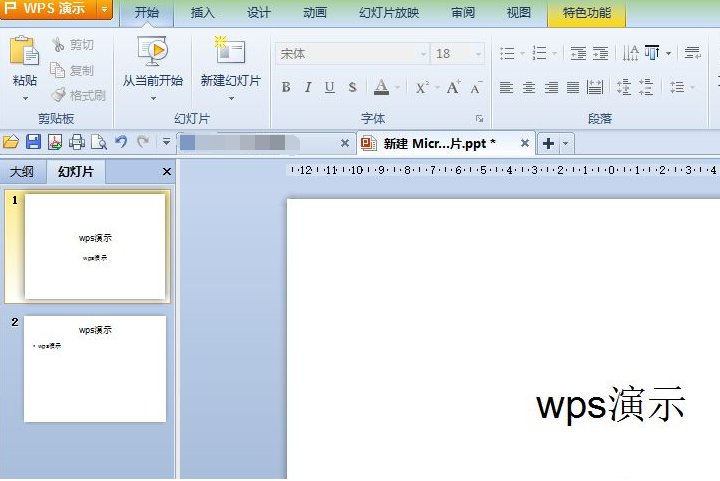Image resolution: width=720 pixels, height=481 pixels.
Task: Click the Copy icon
Action: [58, 70]
